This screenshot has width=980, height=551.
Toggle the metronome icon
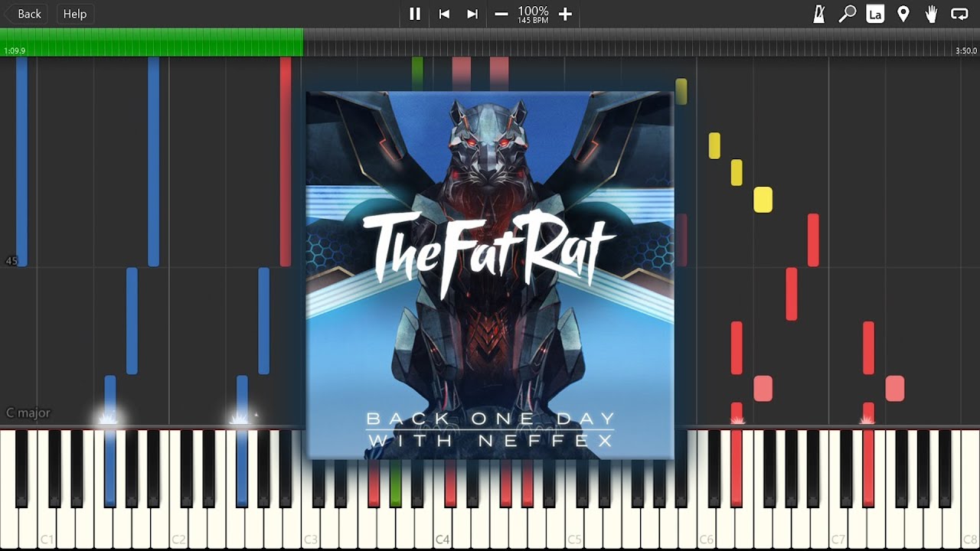click(819, 14)
